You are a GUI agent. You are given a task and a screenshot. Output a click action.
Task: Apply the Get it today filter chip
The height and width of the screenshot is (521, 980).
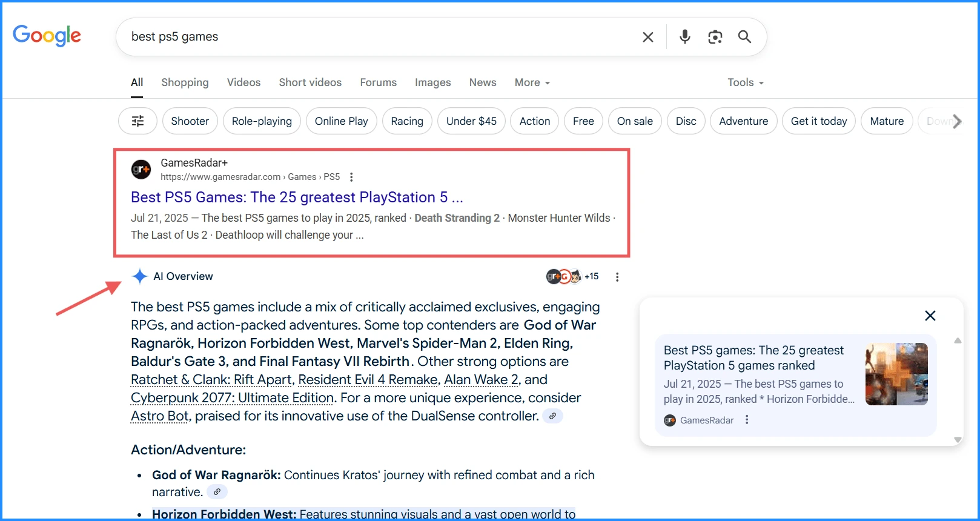point(819,121)
